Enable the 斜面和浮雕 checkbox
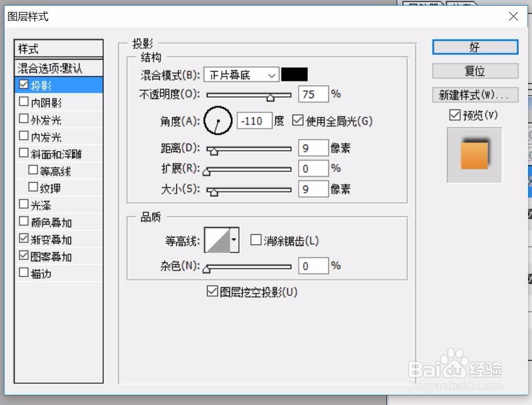The height and width of the screenshot is (405, 532). click(24, 153)
